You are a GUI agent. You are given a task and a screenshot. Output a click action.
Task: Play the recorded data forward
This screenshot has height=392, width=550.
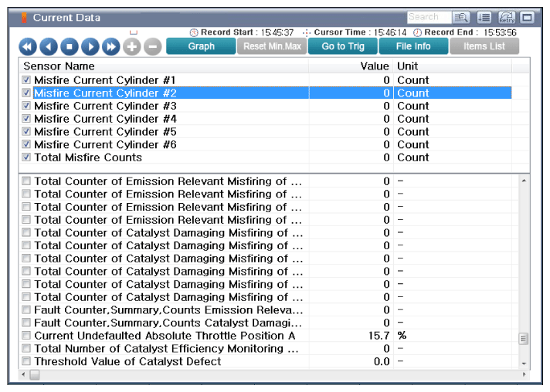90,47
